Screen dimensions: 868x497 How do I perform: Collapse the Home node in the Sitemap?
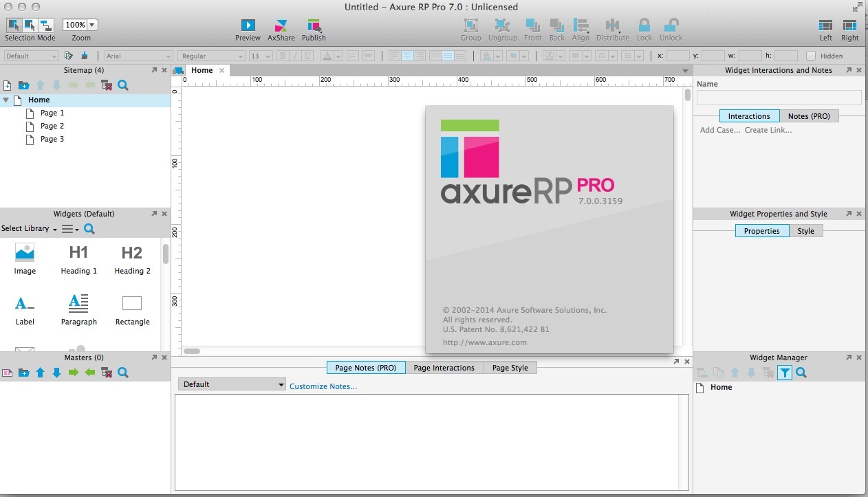(x=6, y=100)
